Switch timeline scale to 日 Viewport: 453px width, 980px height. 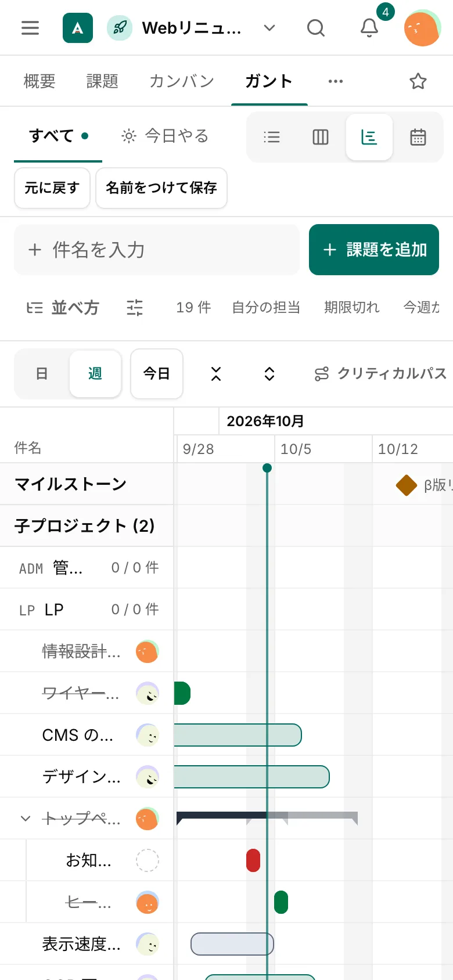[x=42, y=374]
